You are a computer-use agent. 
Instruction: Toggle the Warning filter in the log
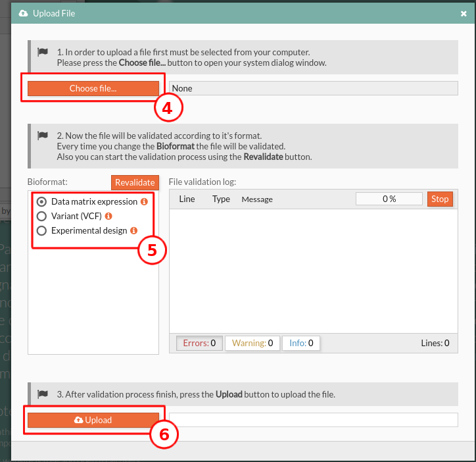tap(252, 343)
